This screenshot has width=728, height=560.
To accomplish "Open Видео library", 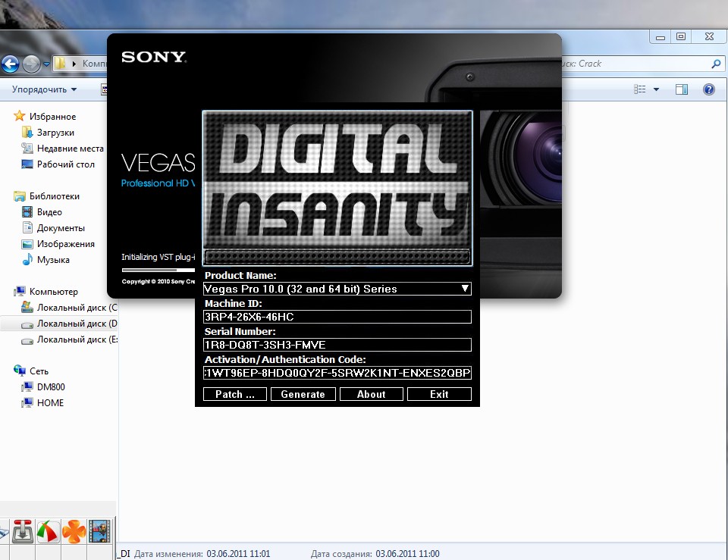I will (42, 212).
